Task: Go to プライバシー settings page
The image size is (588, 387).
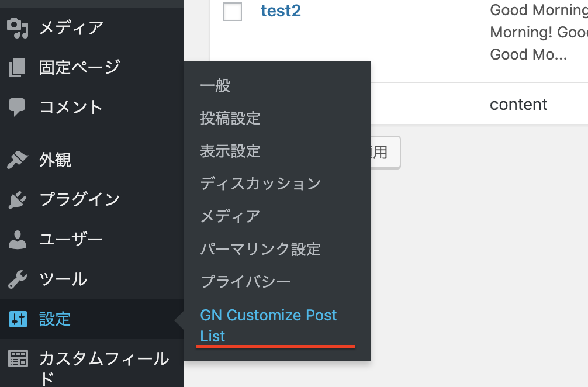Action: point(245,282)
